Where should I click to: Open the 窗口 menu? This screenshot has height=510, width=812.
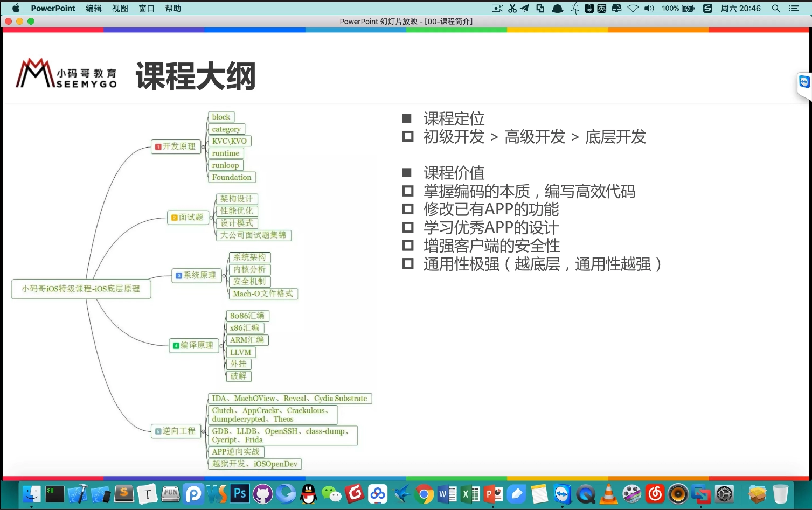pos(146,8)
